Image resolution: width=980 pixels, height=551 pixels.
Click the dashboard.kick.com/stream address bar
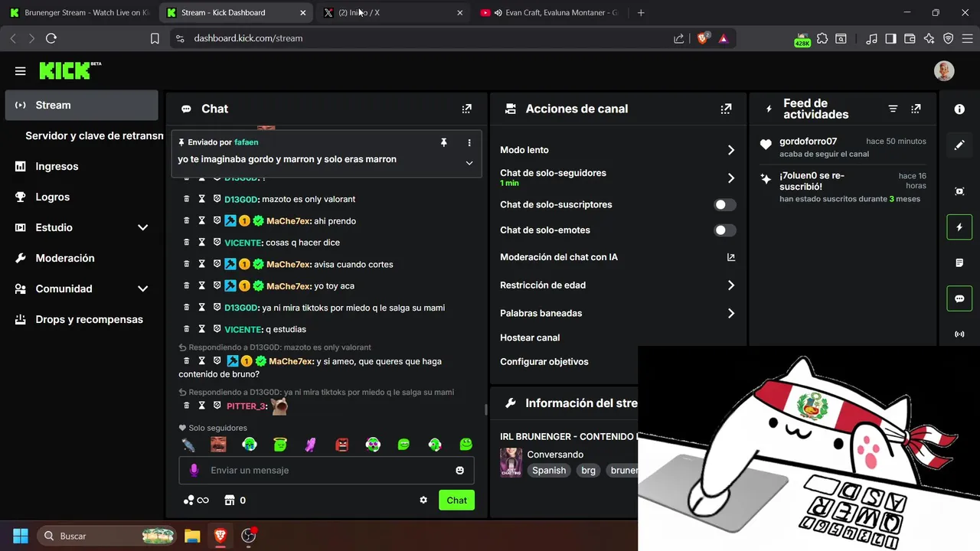point(248,38)
